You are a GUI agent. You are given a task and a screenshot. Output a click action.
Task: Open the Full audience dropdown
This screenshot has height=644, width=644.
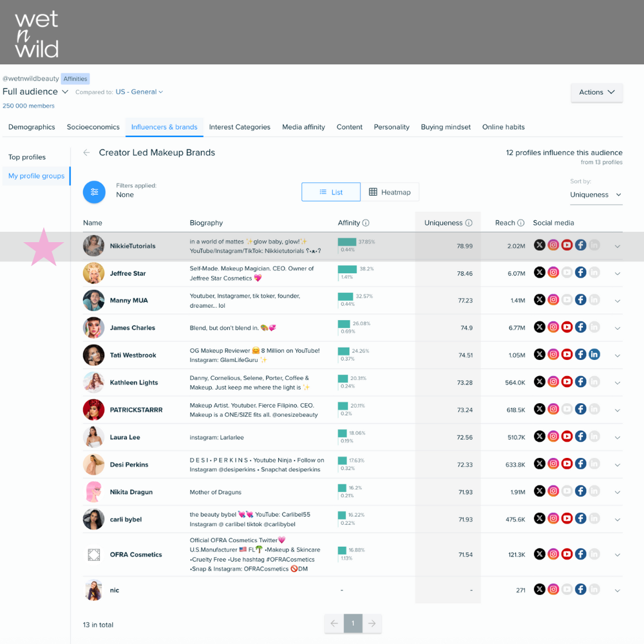pyautogui.click(x=35, y=91)
